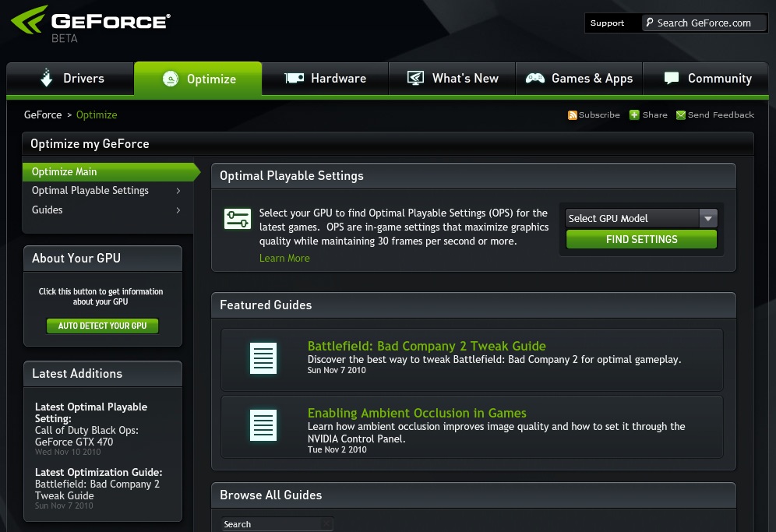Click the 'Optimize my GeForce' title
Image resolution: width=776 pixels, height=532 pixels.
pos(90,144)
